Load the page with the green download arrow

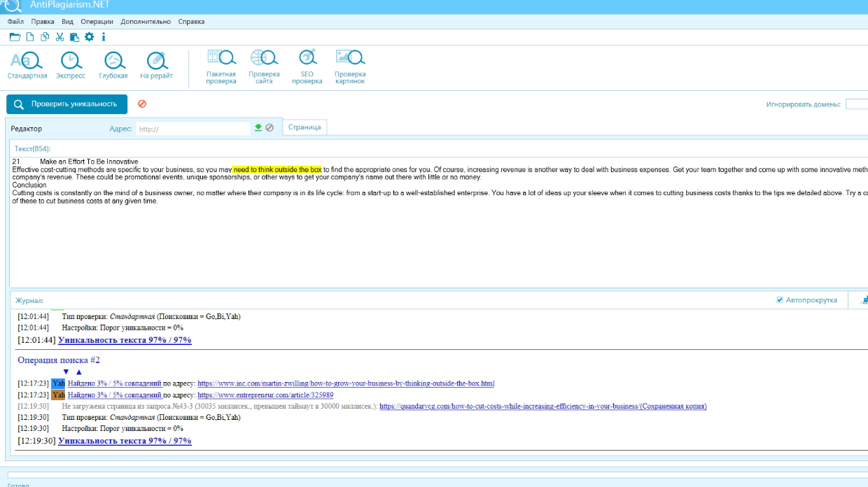pos(258,127)
